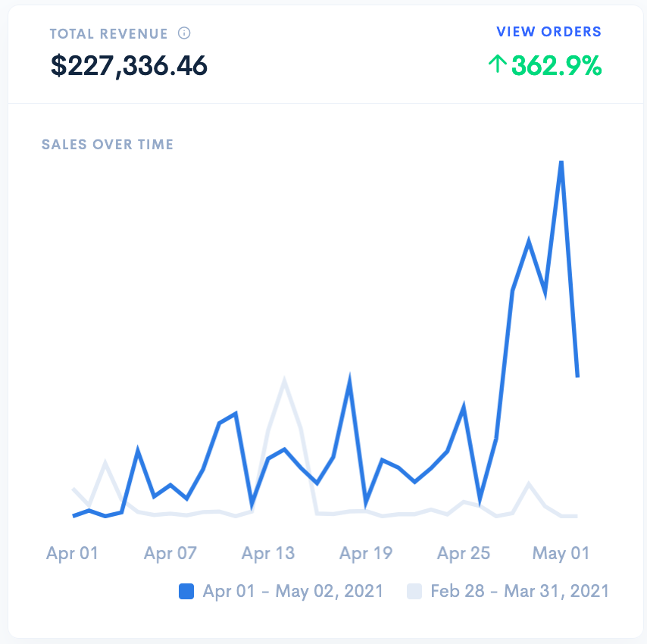The image size is (647, 644).
Task: Click the green upward arrow icon
Action: click(497, 65)
